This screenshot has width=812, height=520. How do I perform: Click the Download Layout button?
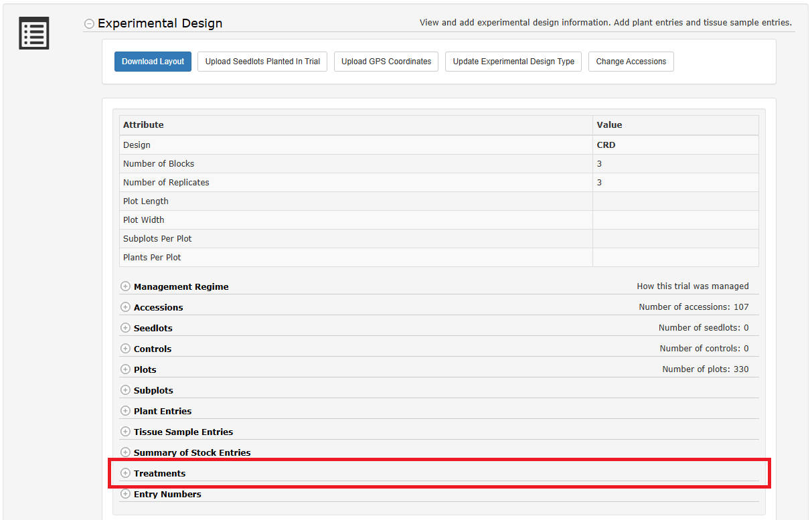(x=153, y=62)
